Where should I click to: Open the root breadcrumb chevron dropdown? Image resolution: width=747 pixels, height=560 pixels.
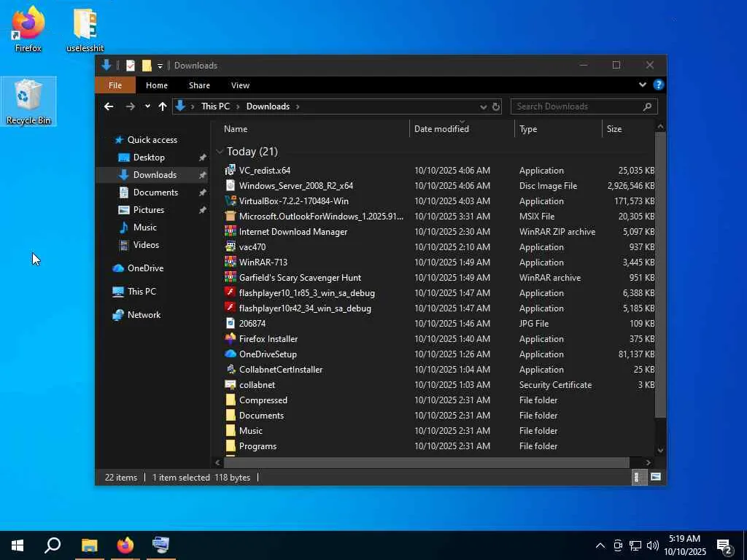click(x=193, y=106)
